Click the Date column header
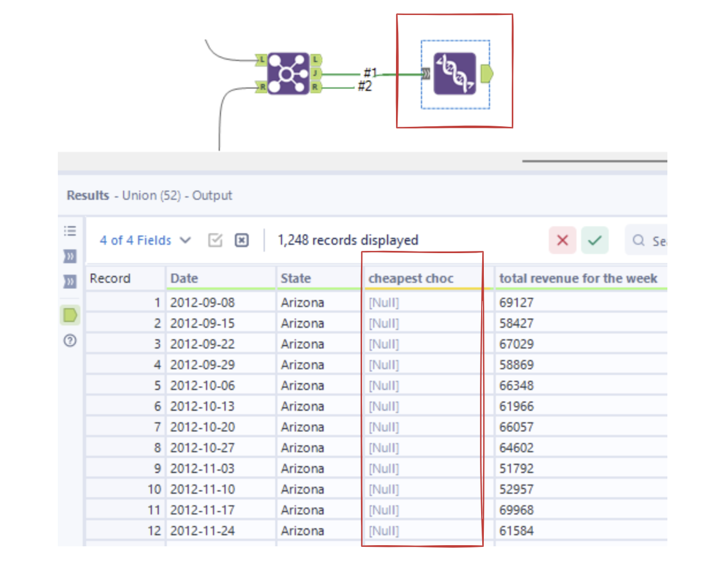This screenshot has height=578, width=728. (221, 278)
